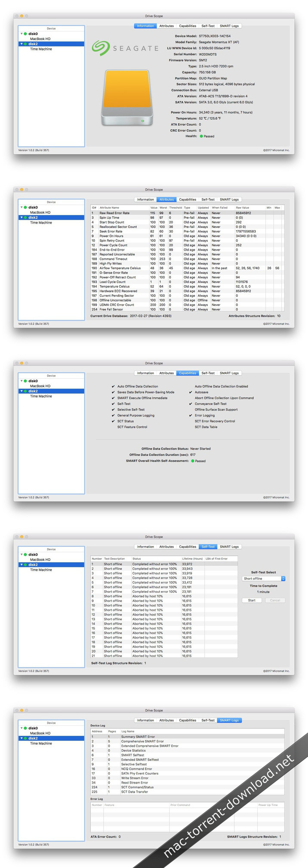Image resolution: width=308 pixels, height=868 pixels.
Task: Select the Comprehensive SMART Error log row
Action: 188,741
